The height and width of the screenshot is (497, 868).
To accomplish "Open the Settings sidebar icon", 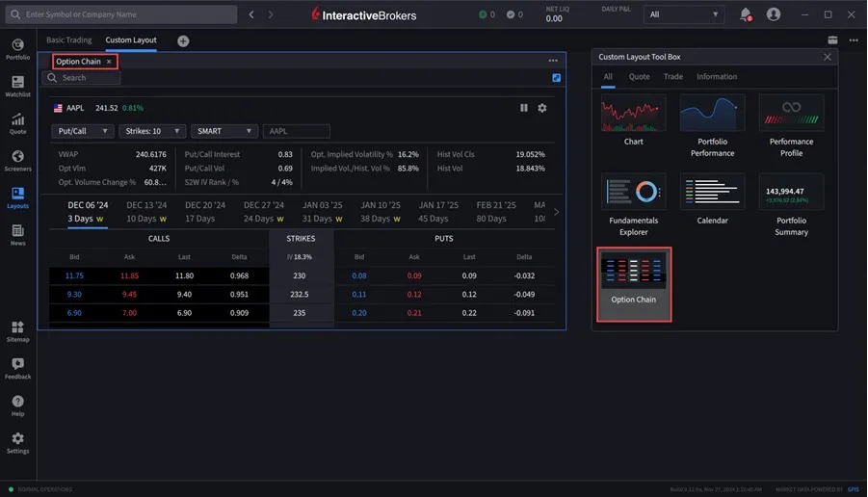I will (17, 442).
